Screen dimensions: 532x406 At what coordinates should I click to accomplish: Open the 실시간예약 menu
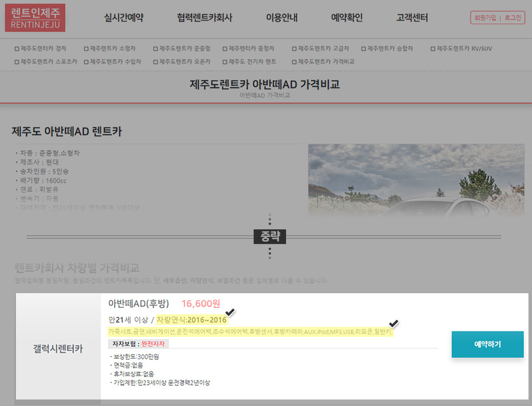pos(124,18)
